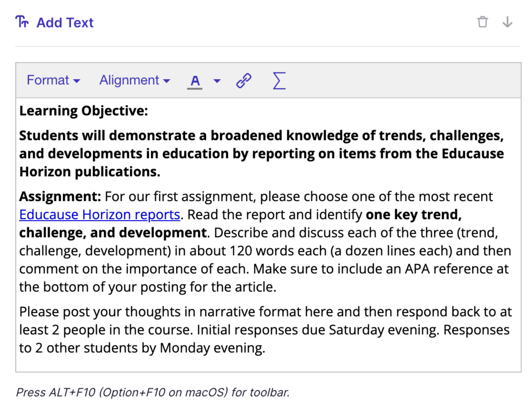
Task: Expand the text color picker arrow
Action: coord(217,81)
